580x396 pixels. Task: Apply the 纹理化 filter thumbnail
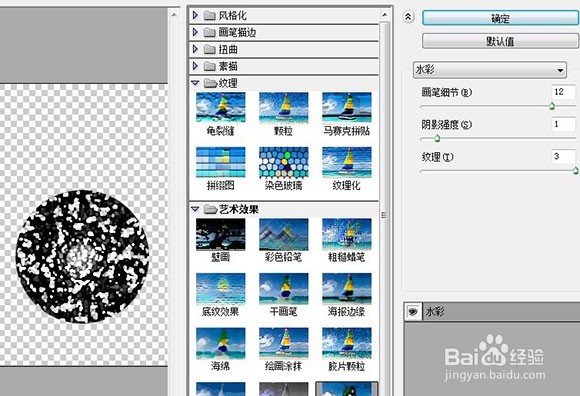click(x=347, y=162)
